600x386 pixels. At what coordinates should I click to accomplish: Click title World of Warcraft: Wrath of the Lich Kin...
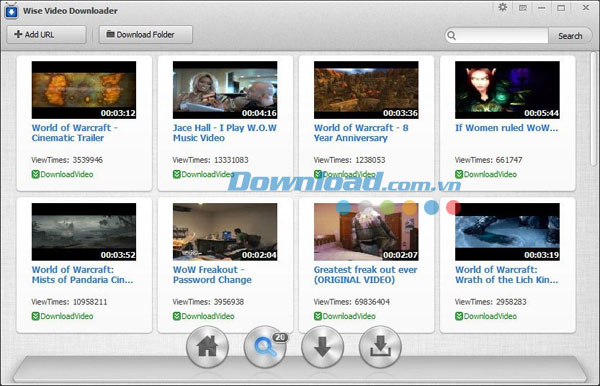click(507, 275)
